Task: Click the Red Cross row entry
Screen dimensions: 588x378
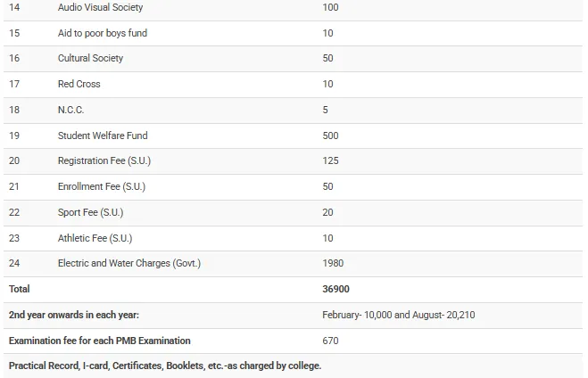Action: pos(79,84)
